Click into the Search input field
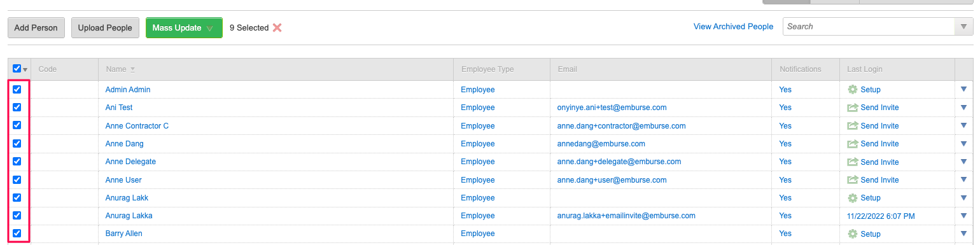Viewport: 980px width, 245px height. (868, 27)
